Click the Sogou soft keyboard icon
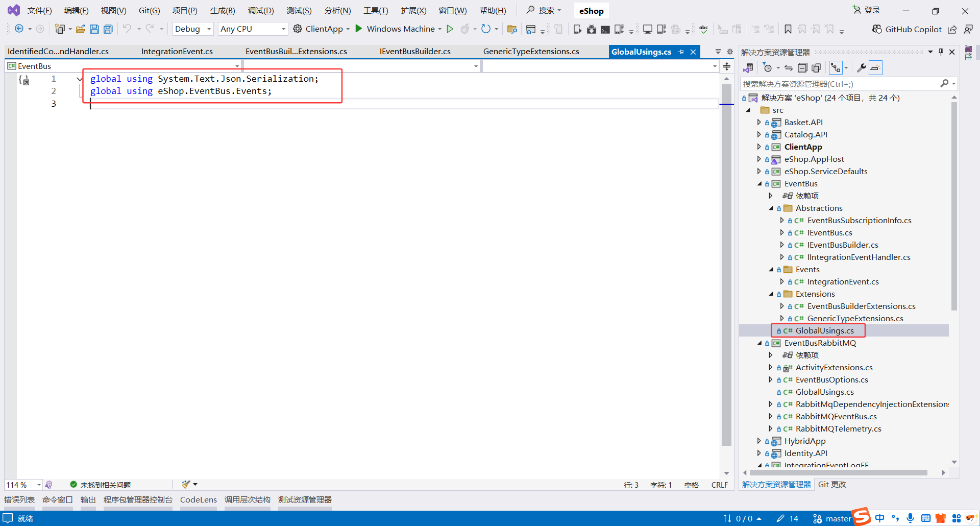Viewport: 980px width, 526px height. coord(926,518)
